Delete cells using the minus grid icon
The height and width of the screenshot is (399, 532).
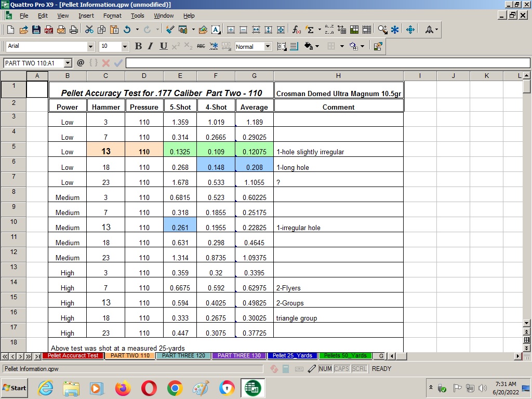243,30
